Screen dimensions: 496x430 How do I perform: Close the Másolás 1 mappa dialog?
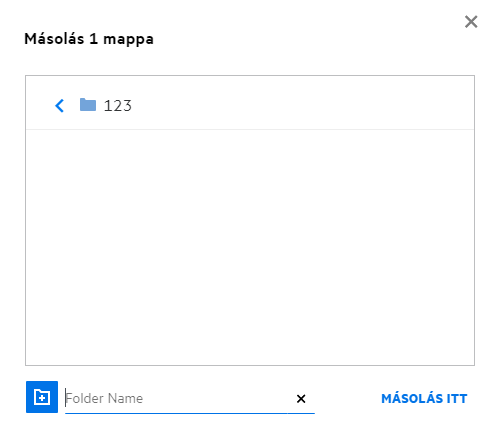pyautogui.click(x=471, y=22)
